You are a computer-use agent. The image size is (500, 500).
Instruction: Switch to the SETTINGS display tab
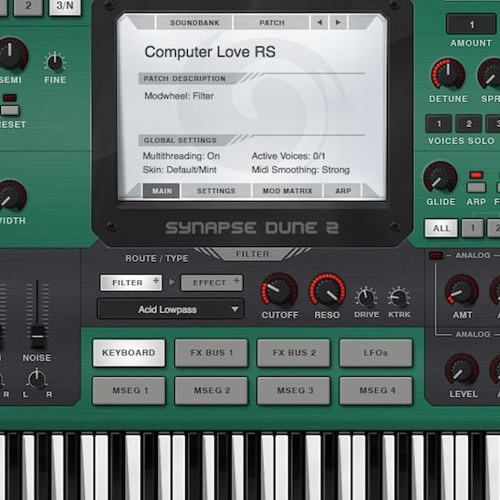click(216, 191)
